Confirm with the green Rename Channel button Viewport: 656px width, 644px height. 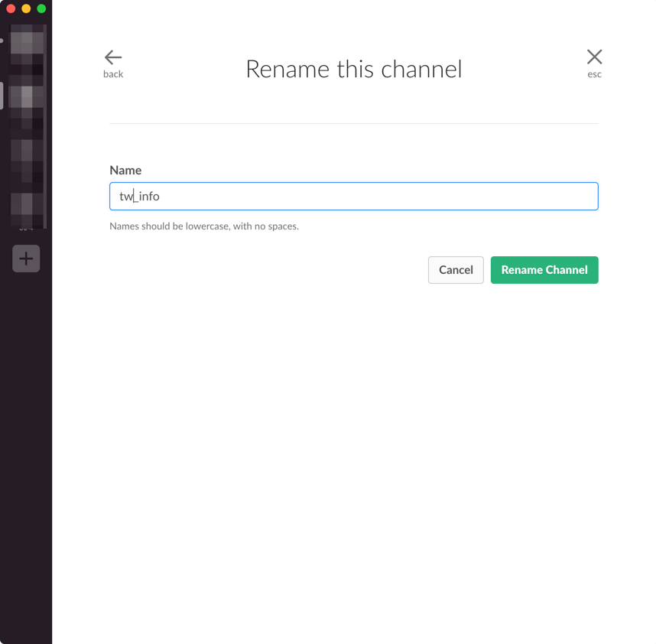[x=544, y=270]
